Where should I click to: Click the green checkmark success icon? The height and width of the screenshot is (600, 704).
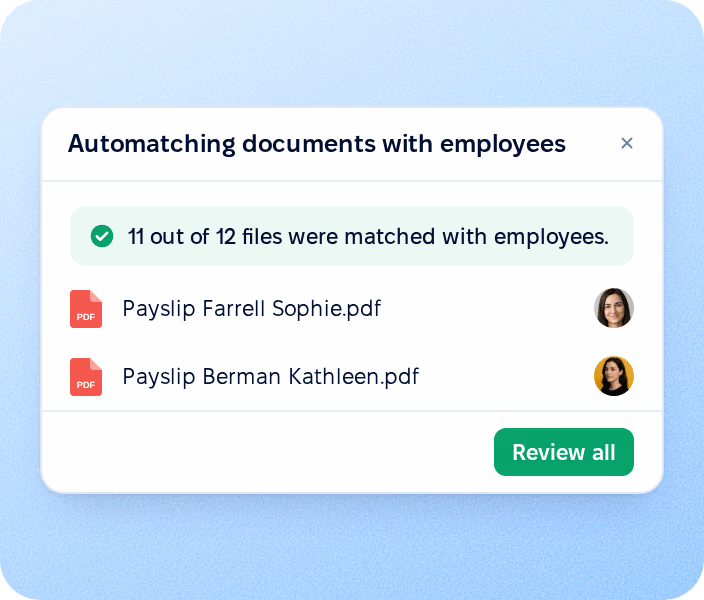pos(102,236)
